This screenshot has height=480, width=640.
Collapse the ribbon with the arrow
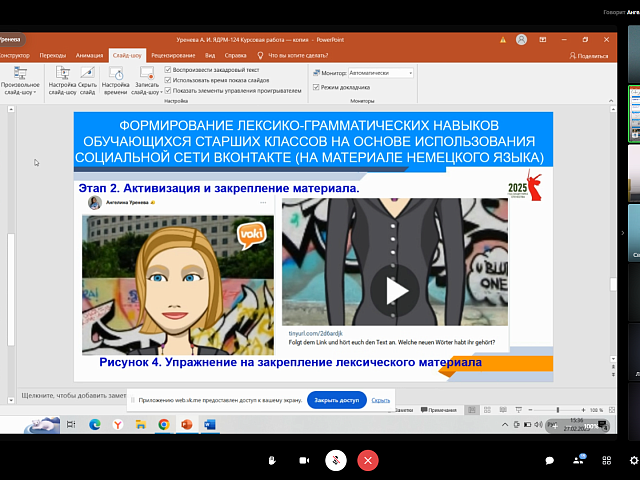coord(611,100)
